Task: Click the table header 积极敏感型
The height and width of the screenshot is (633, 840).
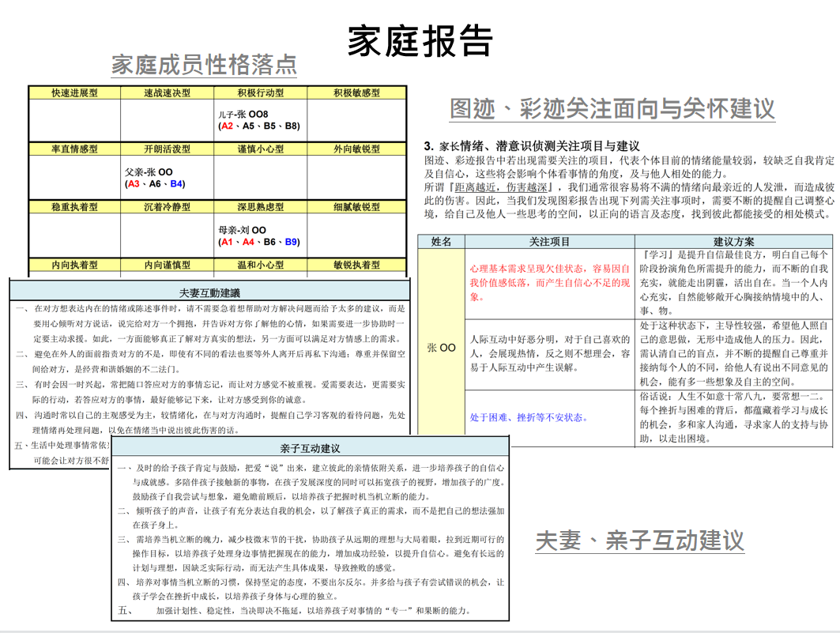Action: coord(357,92)
